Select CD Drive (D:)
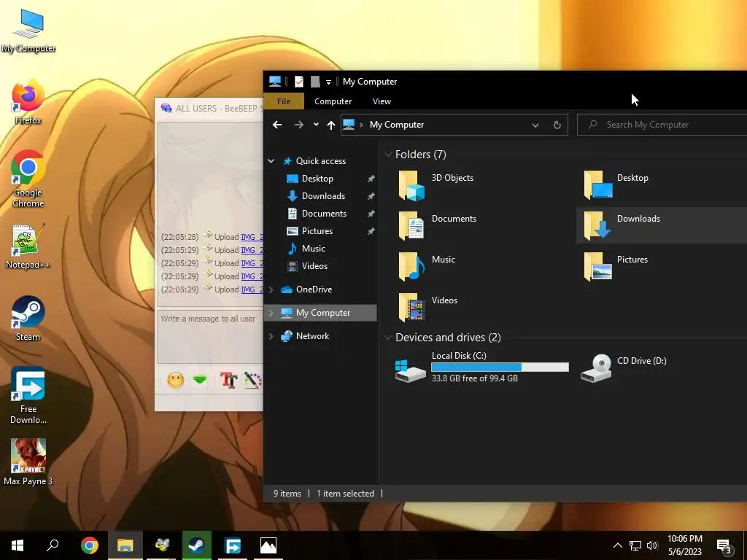Screen dimensions: 747x560 [623, 367]
